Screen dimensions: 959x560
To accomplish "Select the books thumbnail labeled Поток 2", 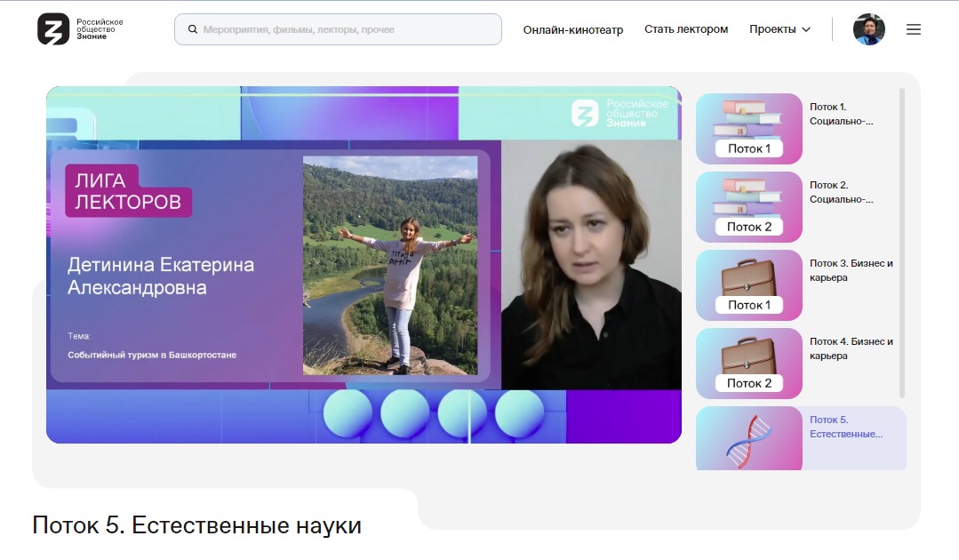I will coord(748,207).
